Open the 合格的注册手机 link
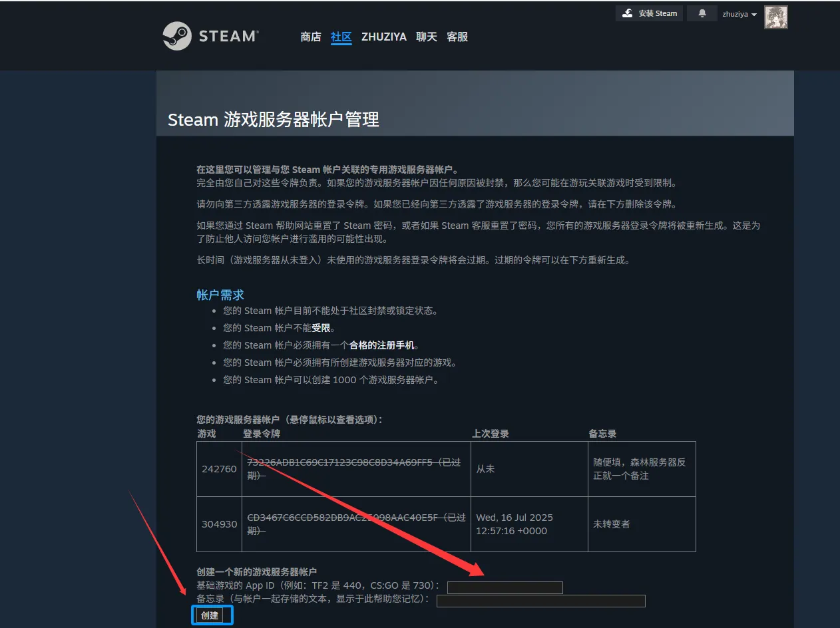The height and width of the screenshot is (628, 840). (x=382, y=345)
